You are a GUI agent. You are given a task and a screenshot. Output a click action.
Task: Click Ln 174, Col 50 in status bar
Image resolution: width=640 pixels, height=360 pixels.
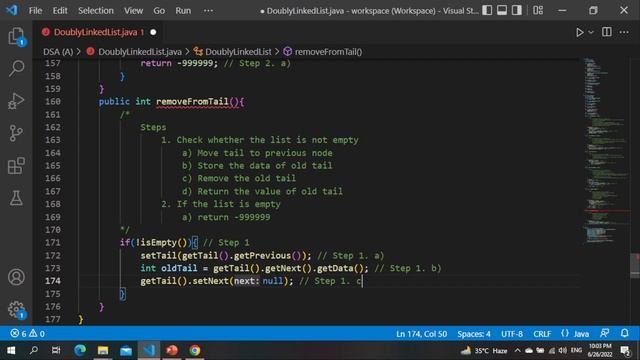[421, 334]
